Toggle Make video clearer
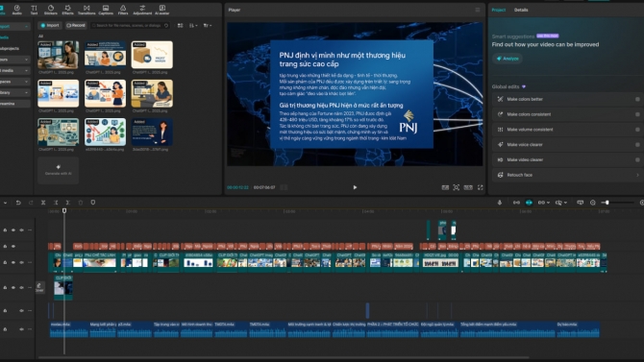 (x=637, y=159)
